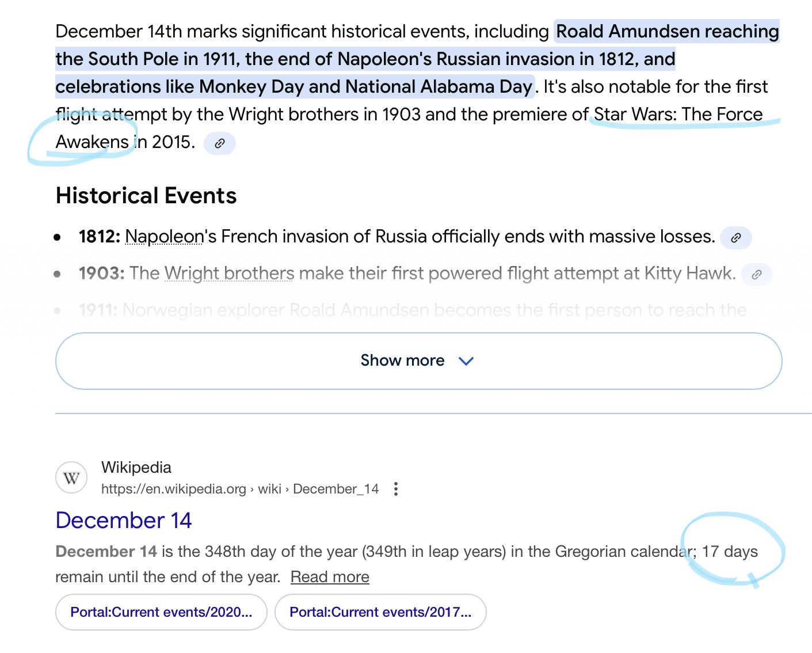Open the Portal:Current events/2020 chip

tap(161, 612)
